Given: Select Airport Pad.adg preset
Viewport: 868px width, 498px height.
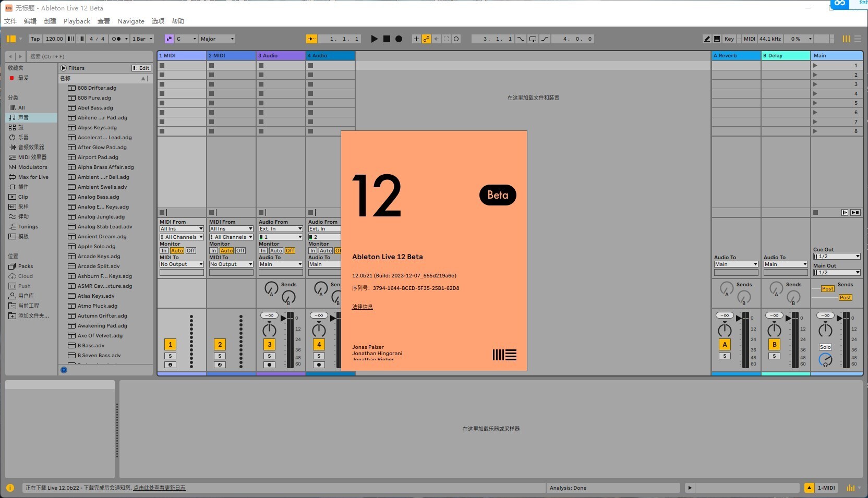Looking at the screenshot, I should pos(98,157).
